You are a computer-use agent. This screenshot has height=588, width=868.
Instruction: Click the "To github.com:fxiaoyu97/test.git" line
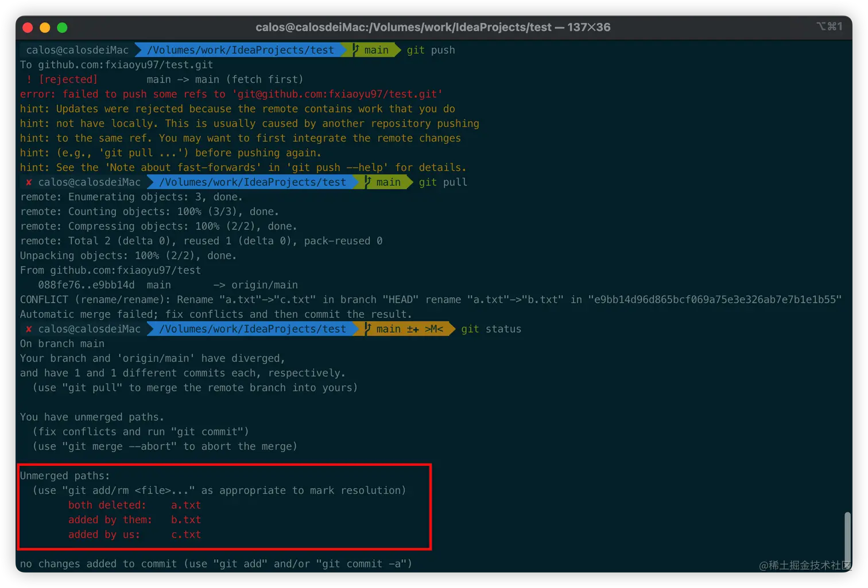117,65
